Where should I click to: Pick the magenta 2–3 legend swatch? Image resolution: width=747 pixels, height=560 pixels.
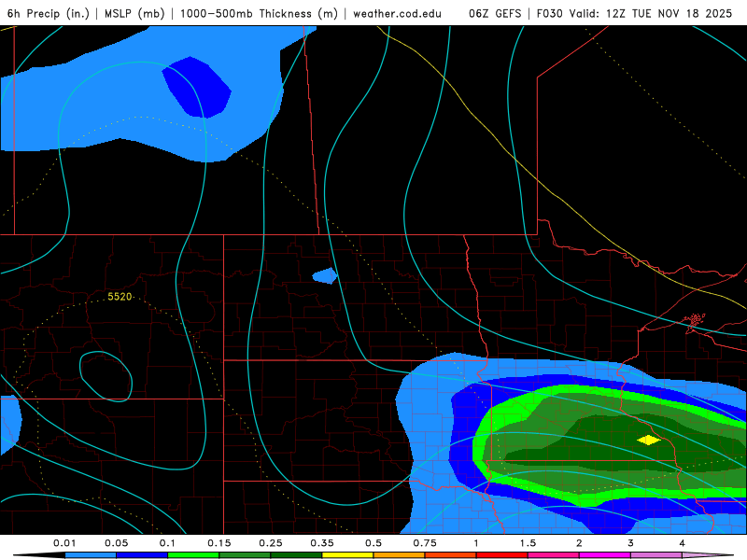tap(605, 555)
